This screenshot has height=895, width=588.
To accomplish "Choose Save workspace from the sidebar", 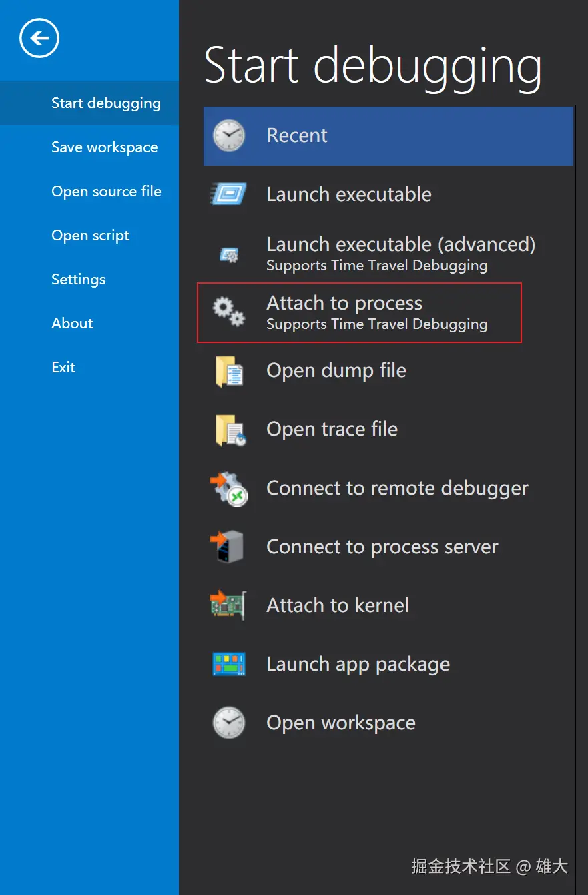I will click(105, 147).
